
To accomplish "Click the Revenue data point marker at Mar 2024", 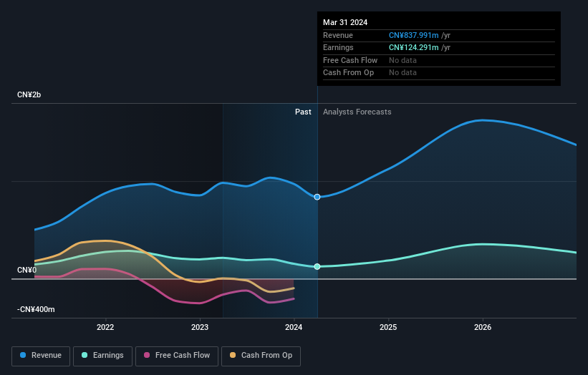I will [317, 197].
